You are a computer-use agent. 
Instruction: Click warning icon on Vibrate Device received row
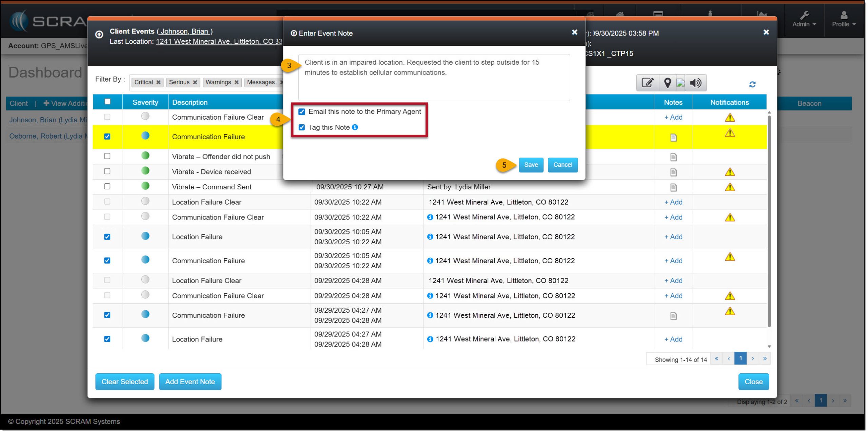(x=730, y=172)
